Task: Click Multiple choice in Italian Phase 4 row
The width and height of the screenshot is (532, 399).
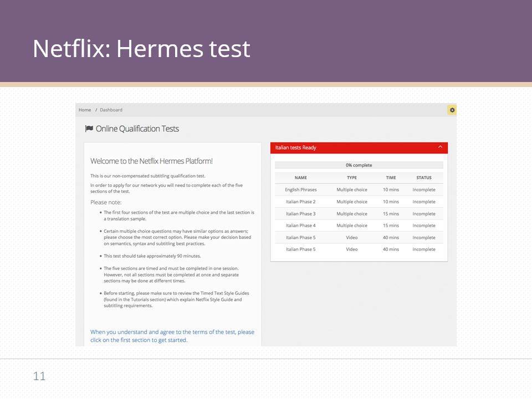Action: coord(352,226)
